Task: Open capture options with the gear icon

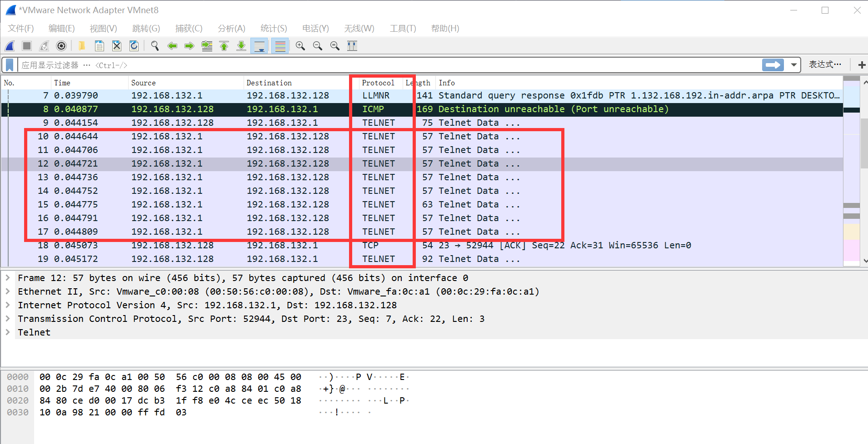Action: coord(61,45)
